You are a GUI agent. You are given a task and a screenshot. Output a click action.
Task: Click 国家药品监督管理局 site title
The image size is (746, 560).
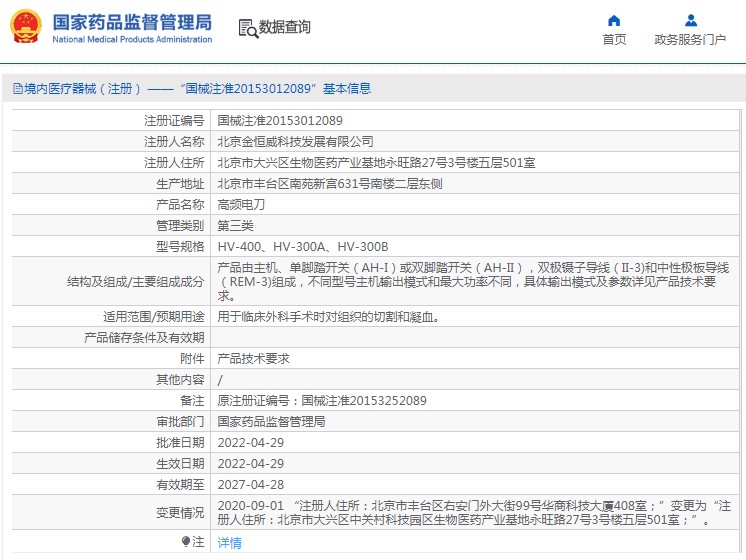(x=131, y=22)
